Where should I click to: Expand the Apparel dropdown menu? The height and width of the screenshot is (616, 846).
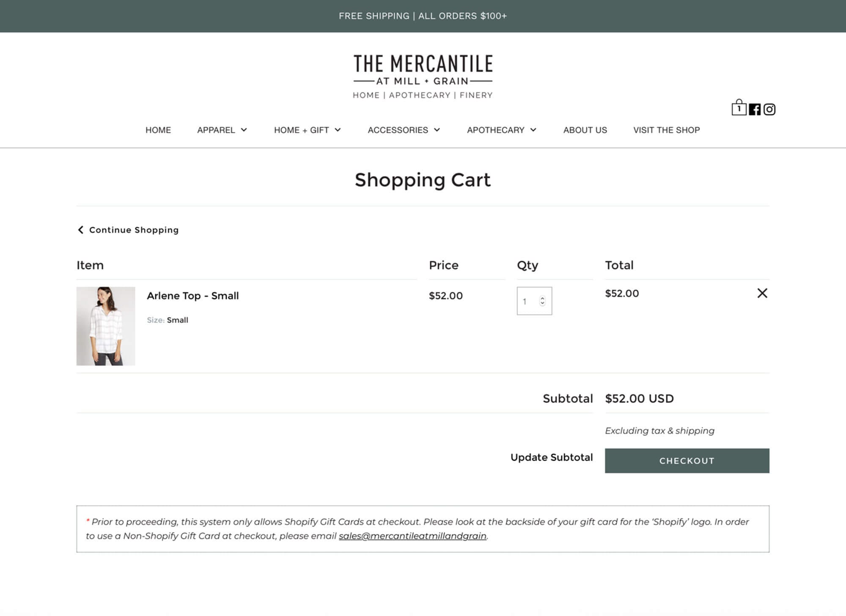222,130
